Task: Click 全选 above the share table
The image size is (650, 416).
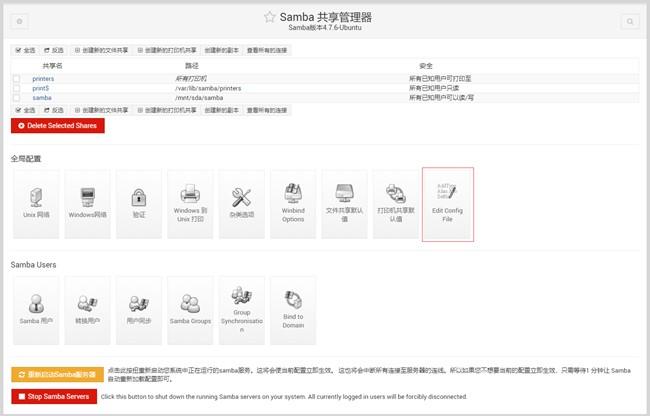Action: coord(25,50)
